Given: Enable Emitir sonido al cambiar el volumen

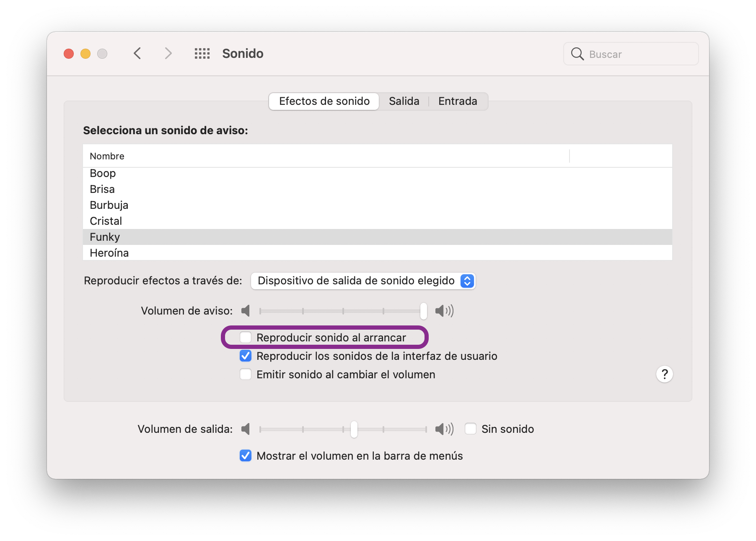Looking at the screenshot, I should (246, 374).
